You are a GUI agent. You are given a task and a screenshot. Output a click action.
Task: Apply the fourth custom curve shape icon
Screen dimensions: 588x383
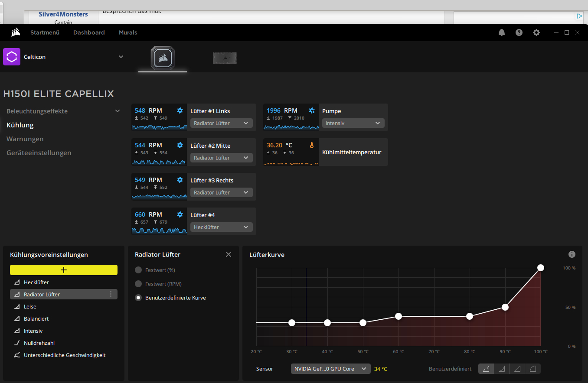[x=533, y=369]
